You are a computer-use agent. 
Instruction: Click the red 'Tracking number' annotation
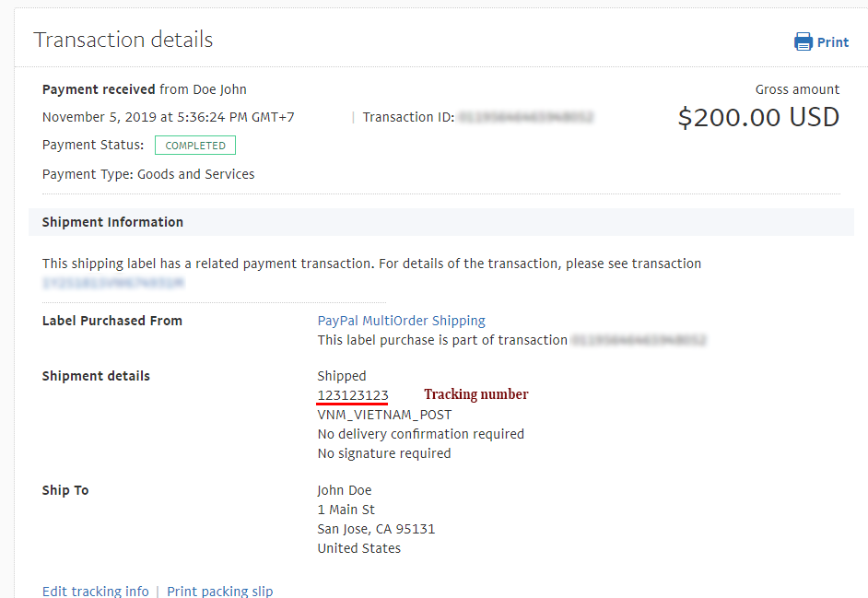pyautogui.click(x=475, y=394)
